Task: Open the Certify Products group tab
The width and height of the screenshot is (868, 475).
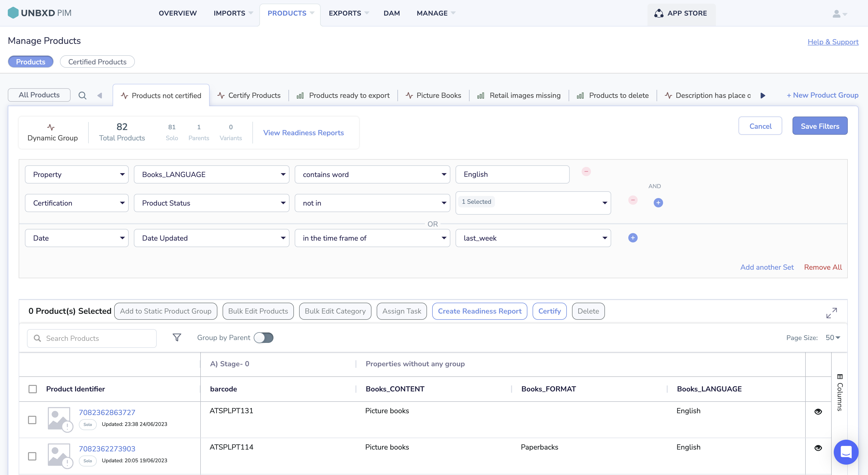Action: 249,96
